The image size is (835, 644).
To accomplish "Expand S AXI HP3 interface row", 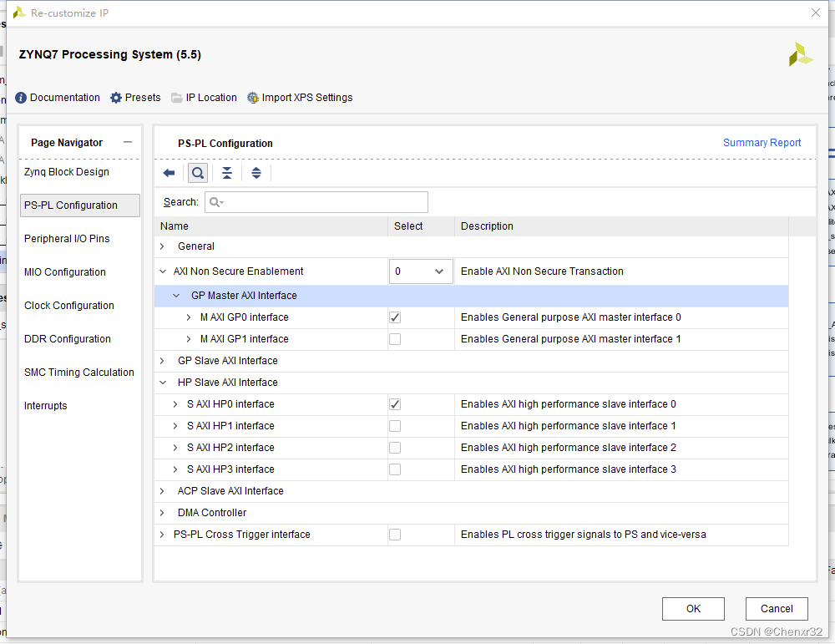I will (175, 469).
